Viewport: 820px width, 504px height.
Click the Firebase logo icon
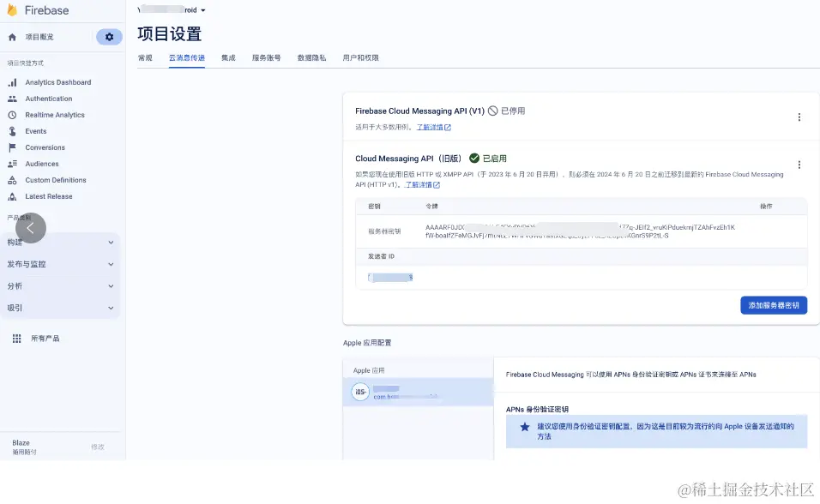[12, 10]
